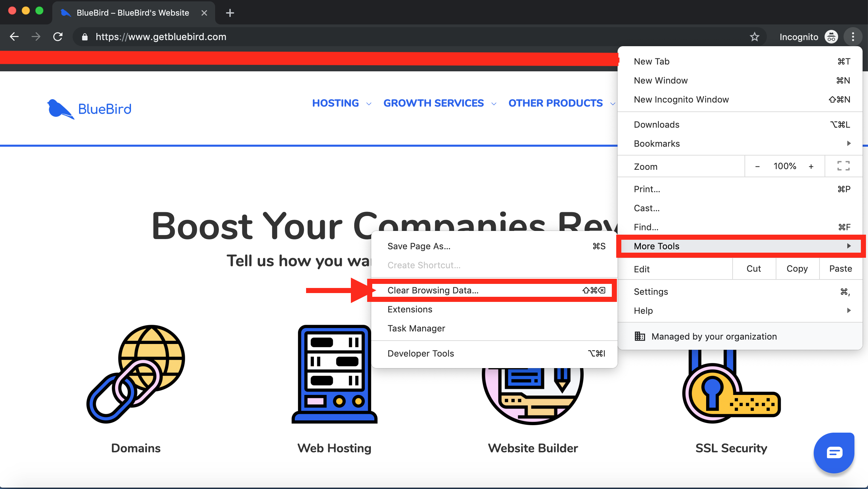This screenshot has width=868, height=489.
Task: Click the BlueBird logo link
Action: (89, 109)
